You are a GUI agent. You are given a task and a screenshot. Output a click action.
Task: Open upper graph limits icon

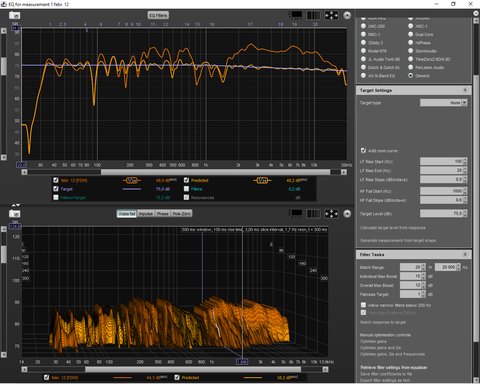click(x=296, y=15)
